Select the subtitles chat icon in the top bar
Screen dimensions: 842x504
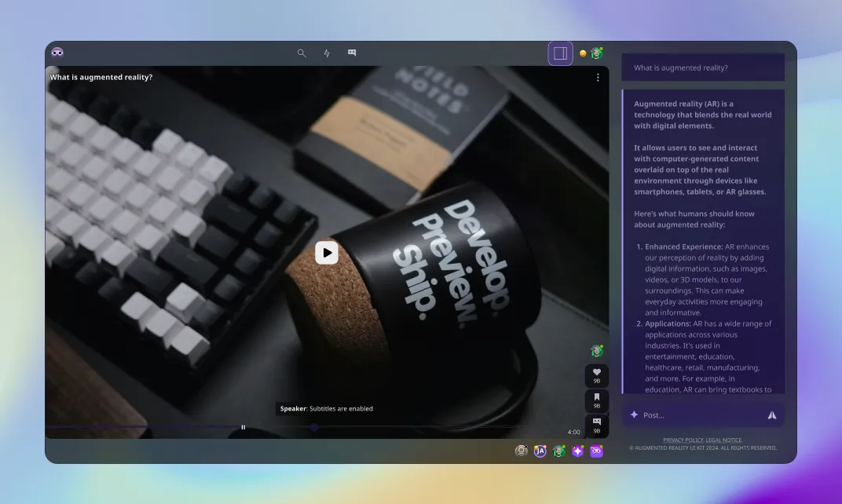352,53
